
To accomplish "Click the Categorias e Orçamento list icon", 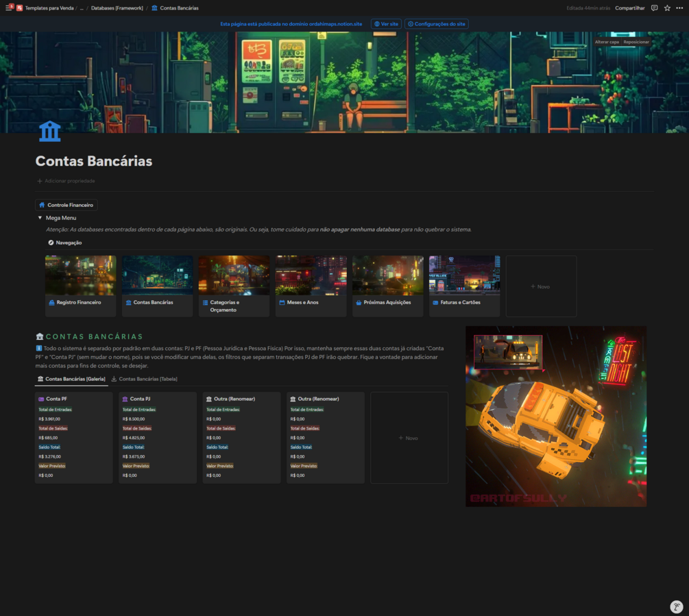I will (205, 302).
